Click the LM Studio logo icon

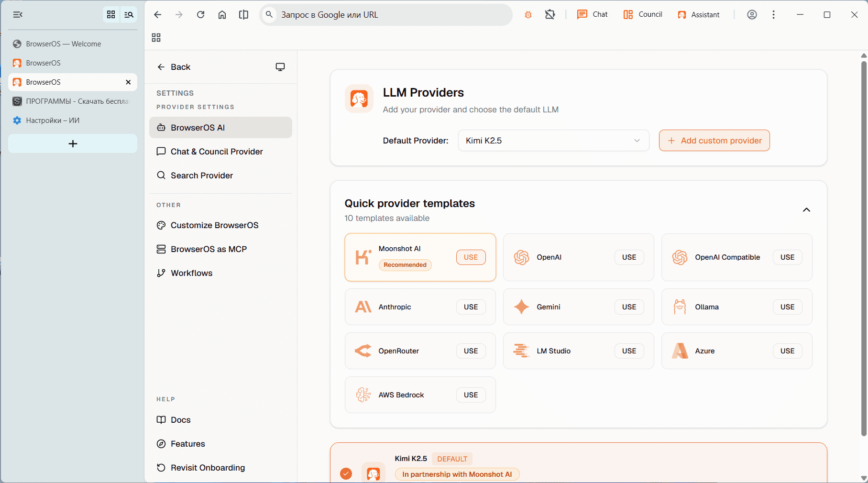pyautogui.click(x=521, y=351)
